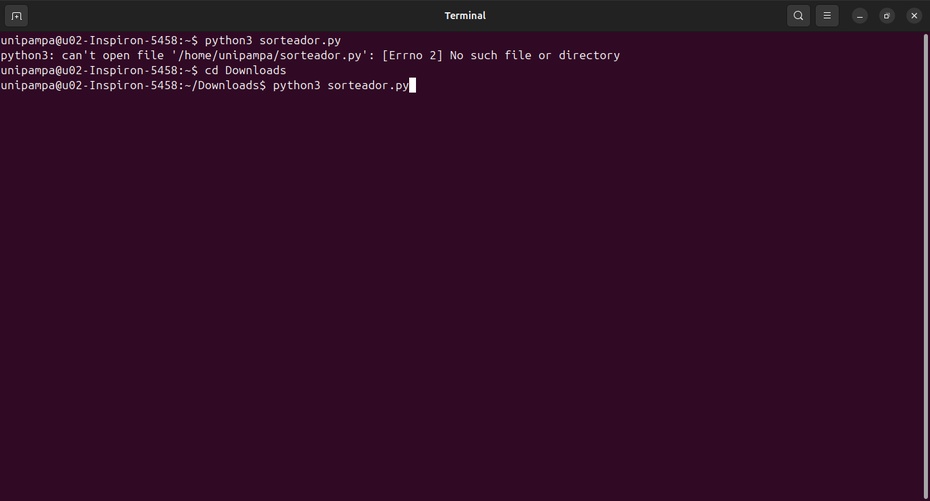Click the '~/Downloads$' part of last prompt

[x=228, y=85]
